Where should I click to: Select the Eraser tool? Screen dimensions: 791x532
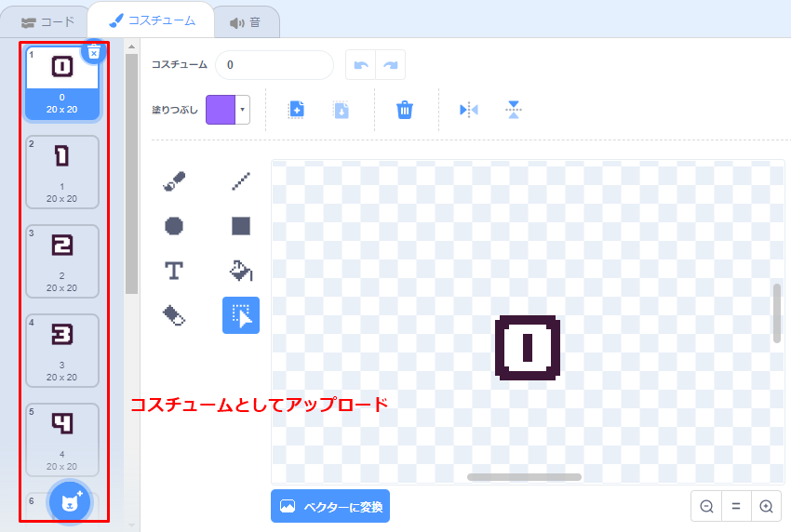tap(174, 315)
